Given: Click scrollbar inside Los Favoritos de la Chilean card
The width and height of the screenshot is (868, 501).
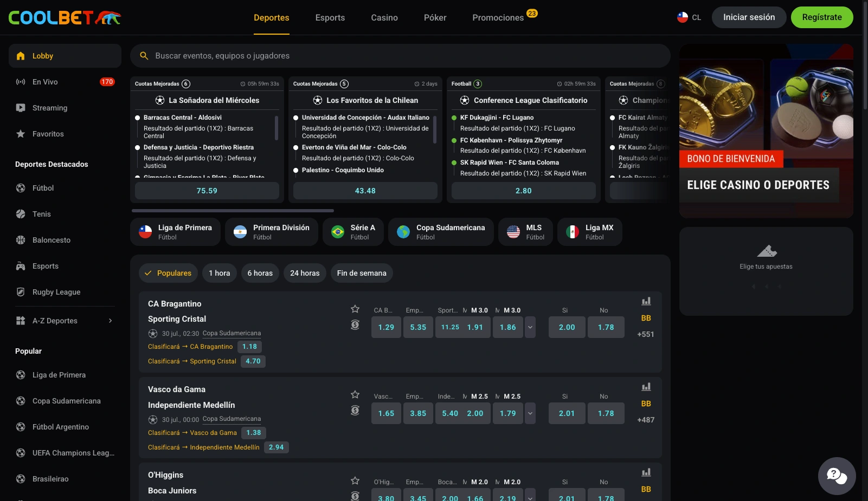Looking at the screenshot, I should (435, 129).
